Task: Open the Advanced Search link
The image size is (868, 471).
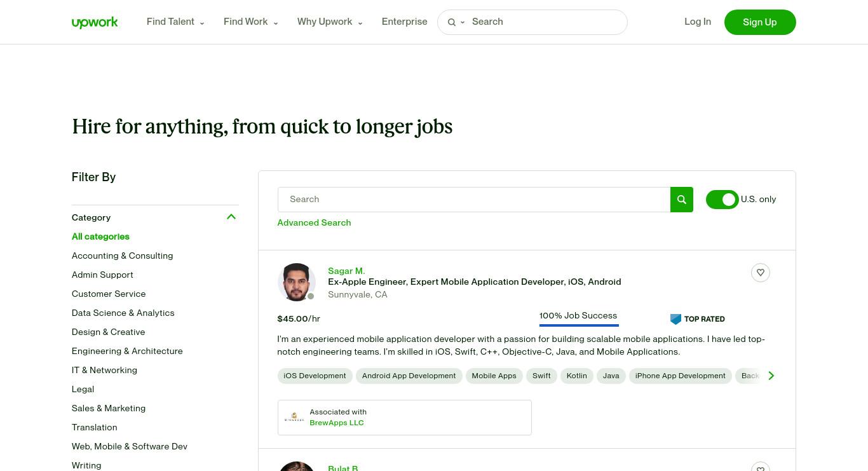Action: 314,222
